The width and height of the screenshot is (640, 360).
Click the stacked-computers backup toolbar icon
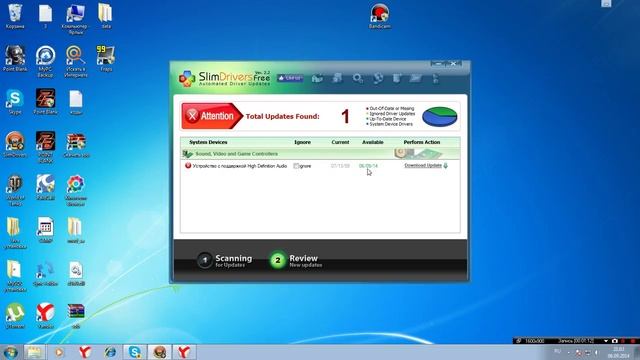pos(337,78)
